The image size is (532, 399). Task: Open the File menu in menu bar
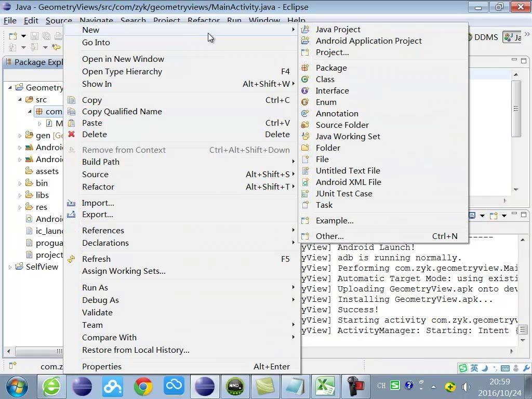tap(10, 21)
